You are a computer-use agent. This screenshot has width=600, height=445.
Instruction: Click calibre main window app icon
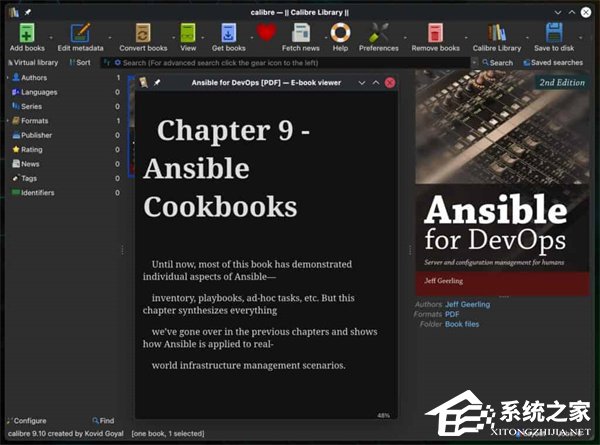14,12
